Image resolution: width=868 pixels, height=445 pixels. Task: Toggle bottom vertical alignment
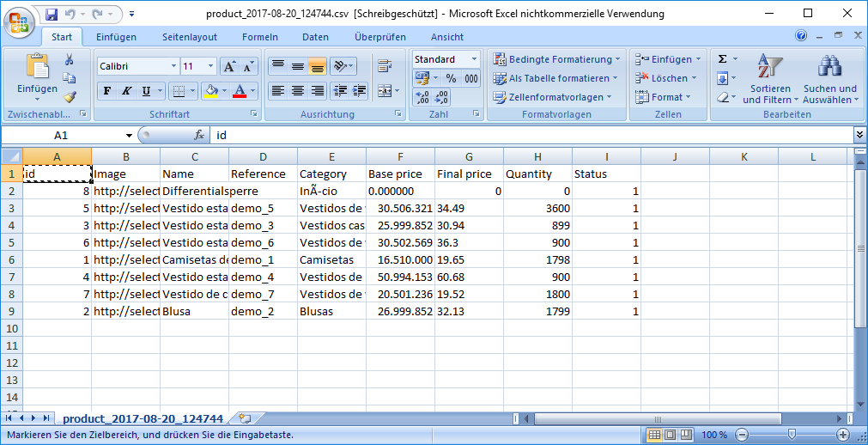(x=317, y=66)
